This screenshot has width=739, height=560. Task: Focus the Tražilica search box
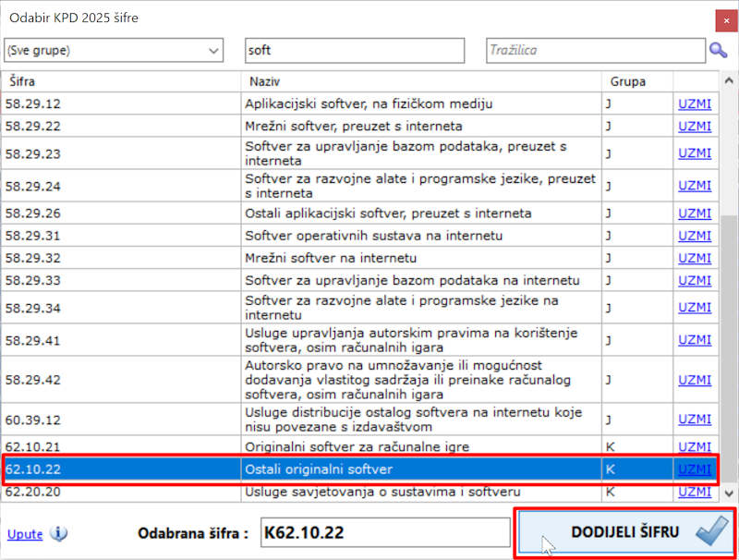click(x=593, y=50)
